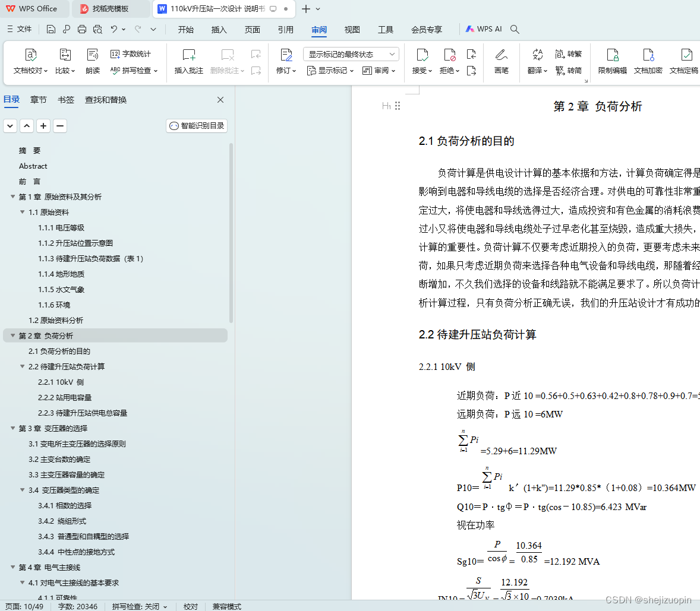Open 文档加密 document encryption
700x611 pixels.
(x=648, y=61)
